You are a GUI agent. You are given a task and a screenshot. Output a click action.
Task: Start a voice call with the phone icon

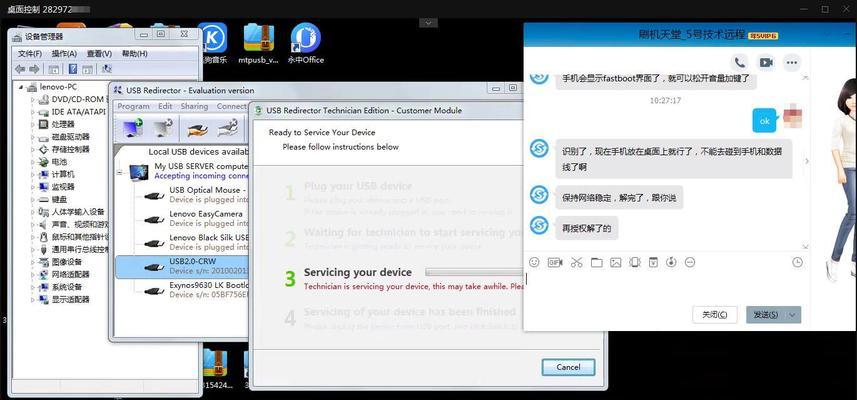pyautogui.click(x=739, y=62)
